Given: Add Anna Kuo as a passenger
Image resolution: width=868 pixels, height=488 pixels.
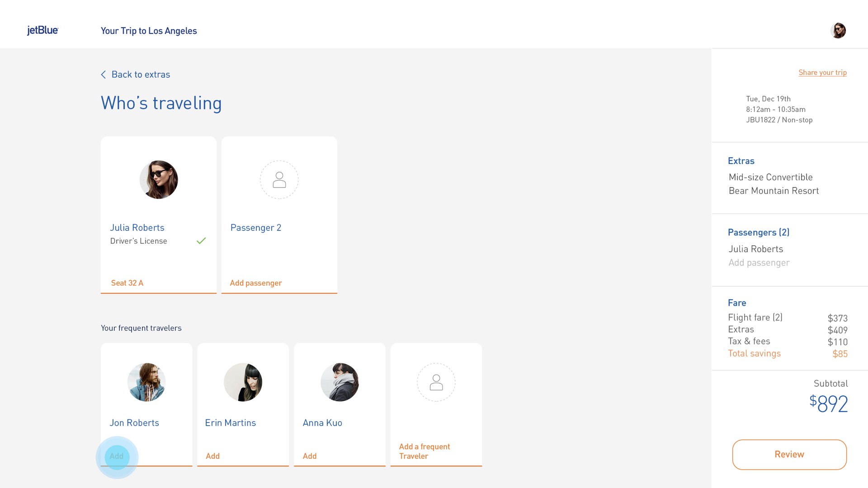Looking at the screenshot, I should click(x=310, y=456).
